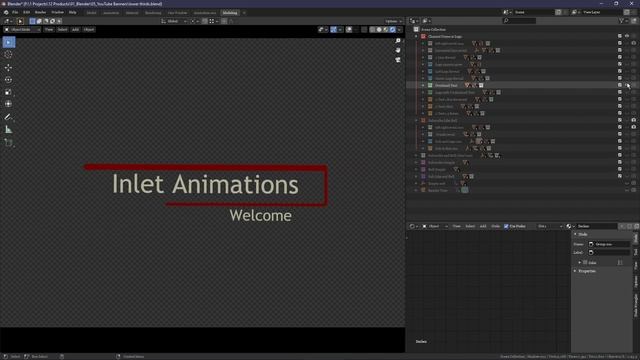
Task: Switch to wireframe viewport shading
Action: (372, 29)
